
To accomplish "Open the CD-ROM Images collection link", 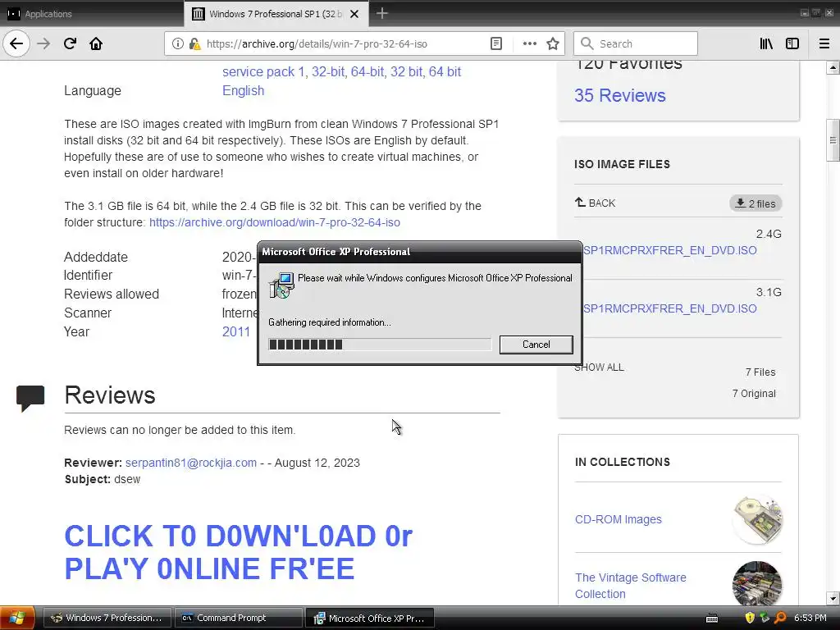I will click(x=619, y=519).
